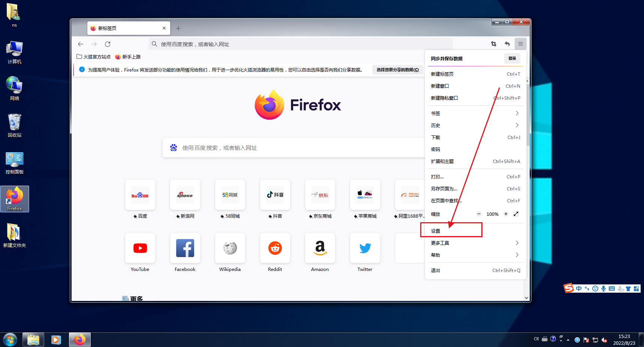
Task: Open a new tab with plus button
Action: [178, 28]
